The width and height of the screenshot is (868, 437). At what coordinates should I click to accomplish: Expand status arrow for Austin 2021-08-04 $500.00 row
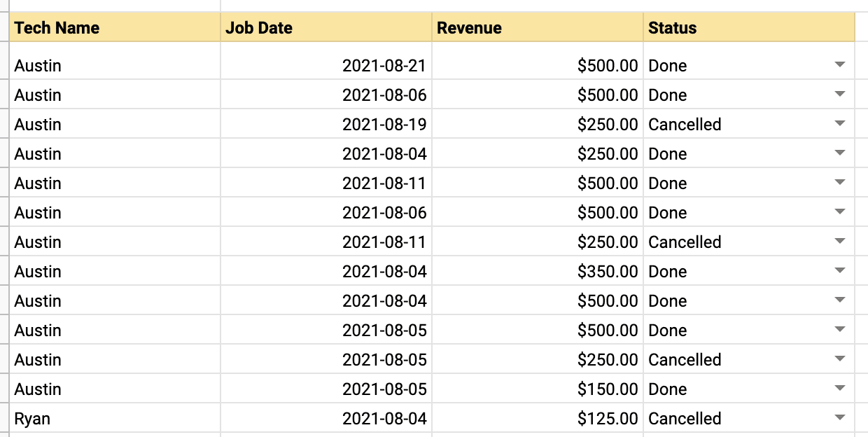[840, 300]
